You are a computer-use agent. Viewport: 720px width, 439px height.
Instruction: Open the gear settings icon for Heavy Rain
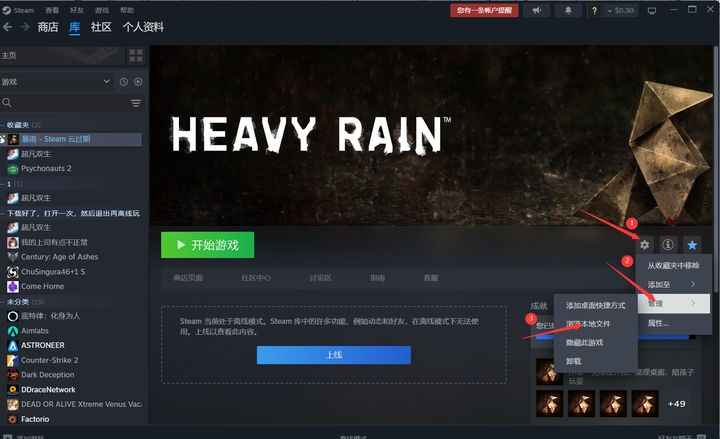[644, 245]
